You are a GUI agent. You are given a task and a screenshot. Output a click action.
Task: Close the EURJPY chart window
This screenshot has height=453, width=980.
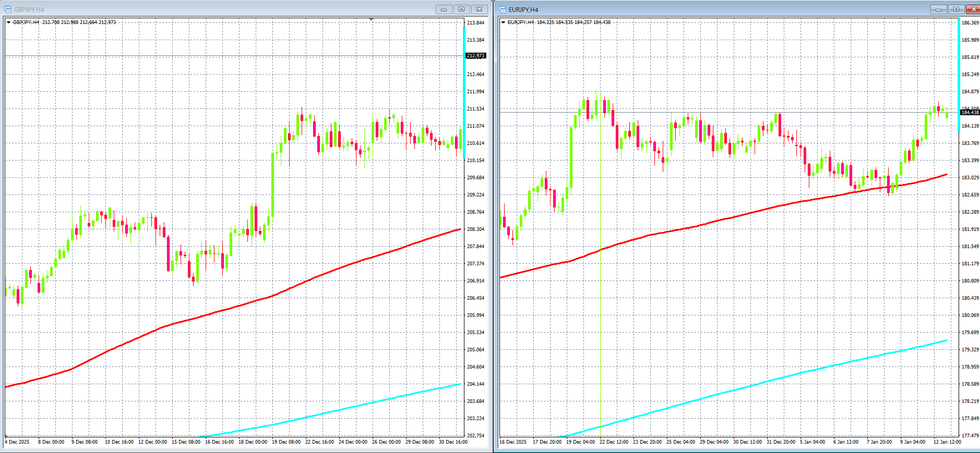tap(973, 9)
